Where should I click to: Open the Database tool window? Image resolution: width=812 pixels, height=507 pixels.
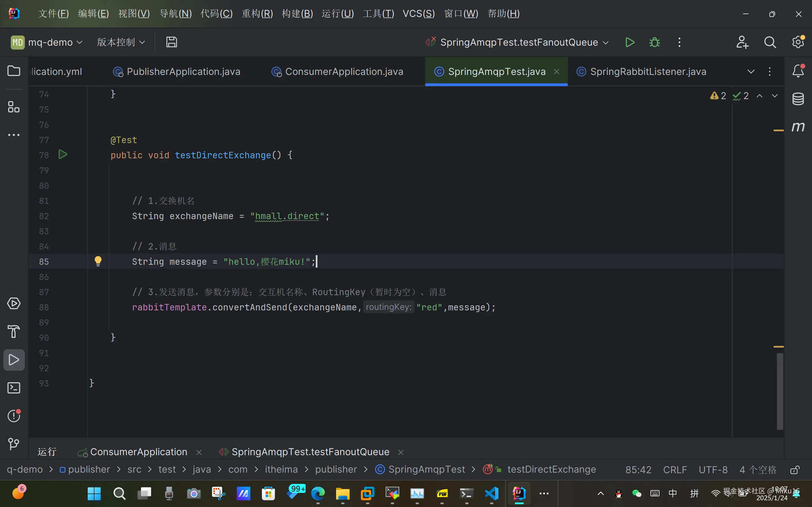pyautogui.click(x=798, y=99)
